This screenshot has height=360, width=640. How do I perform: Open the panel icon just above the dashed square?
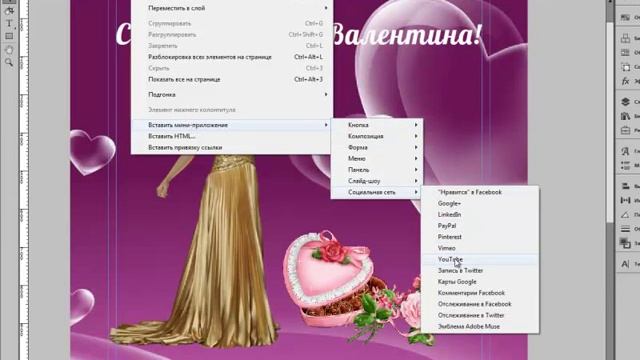625,52
